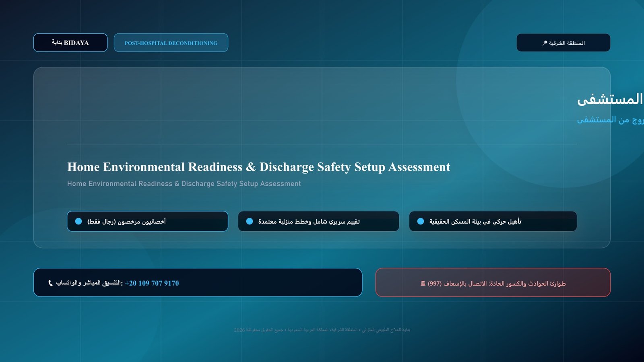Click the blue dot on the تأهيل حركي chip
644x362 pixels.
[421, 221]
